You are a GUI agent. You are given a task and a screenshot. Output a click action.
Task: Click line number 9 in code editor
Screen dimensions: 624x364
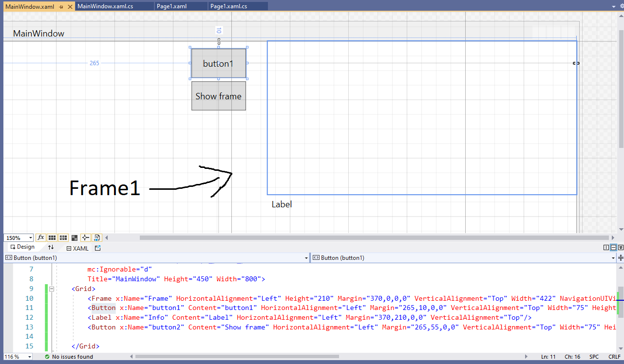(31, 289)
